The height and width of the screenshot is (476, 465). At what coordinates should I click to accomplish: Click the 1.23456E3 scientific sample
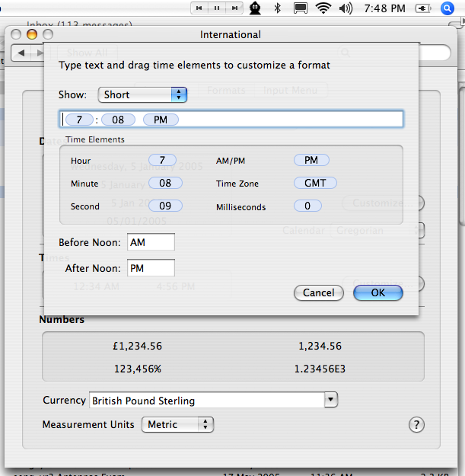pyautogui.click(x=320, y=369)
